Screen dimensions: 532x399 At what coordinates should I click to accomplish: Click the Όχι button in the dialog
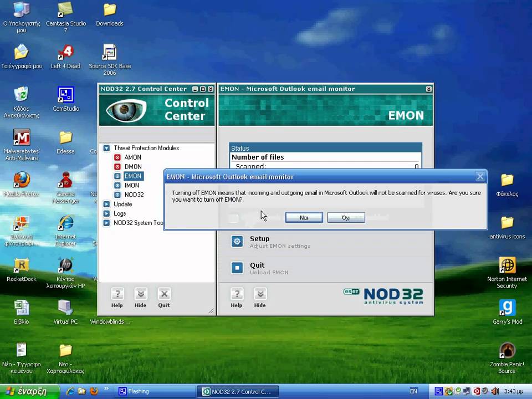coord(346,218)
